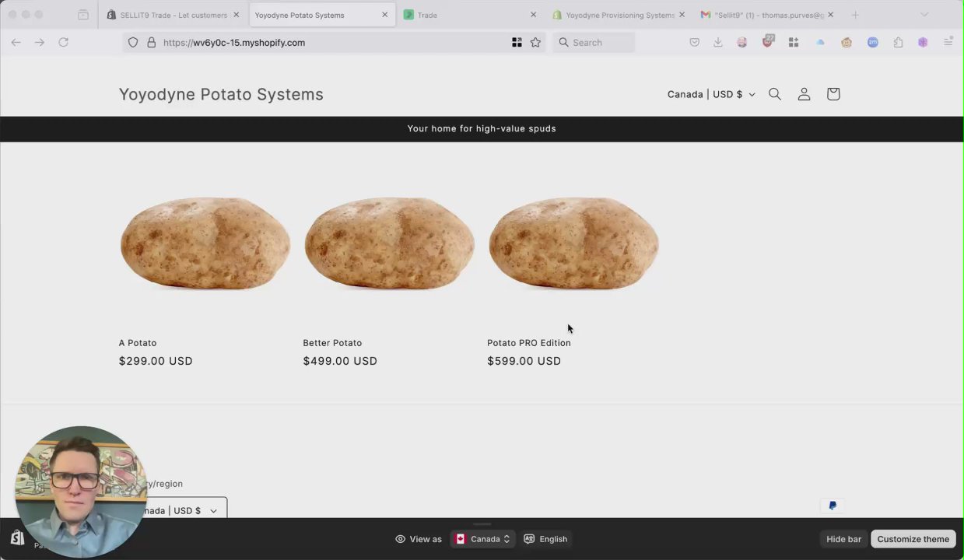Click the Better Potato product image
Image resolution: width=964 pixels, height=560 pixels.
(x=389, y=243)
